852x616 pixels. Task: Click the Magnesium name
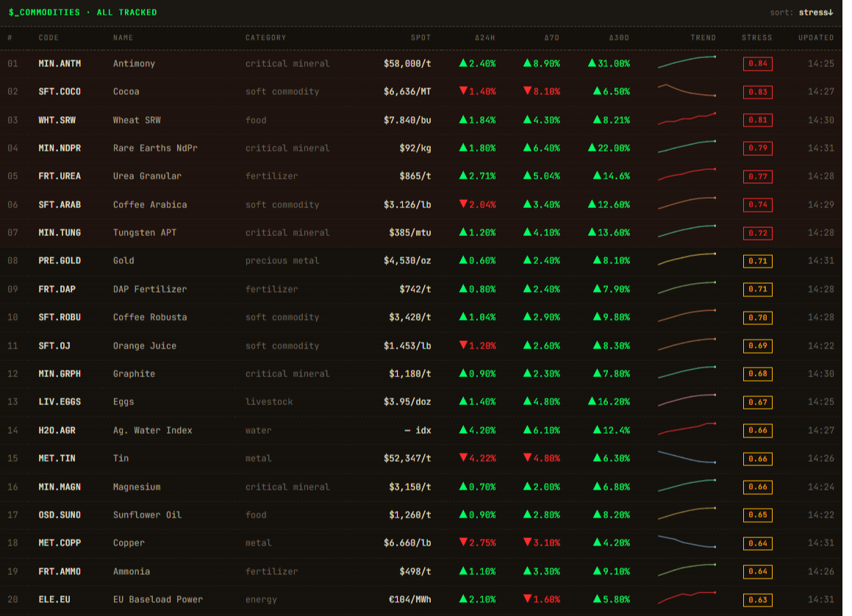point(137,487)
